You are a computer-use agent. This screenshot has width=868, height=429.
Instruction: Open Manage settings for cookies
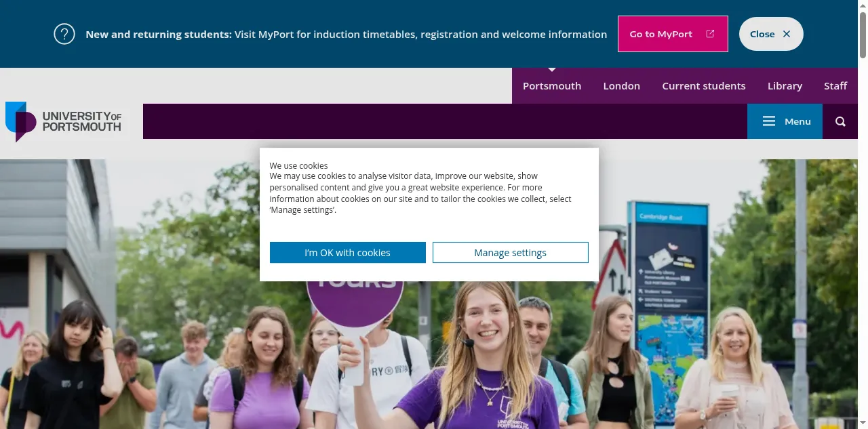(511, 253)
